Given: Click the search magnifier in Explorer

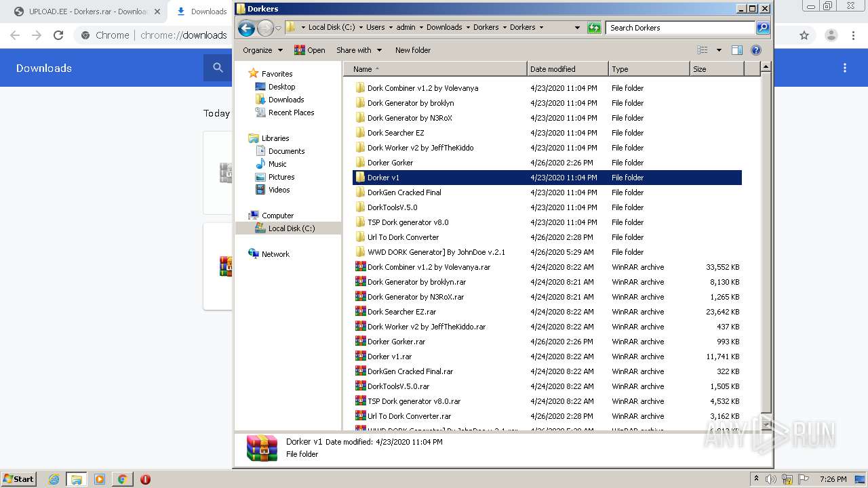Looking at the screenshot, I should tap(763, 28).
